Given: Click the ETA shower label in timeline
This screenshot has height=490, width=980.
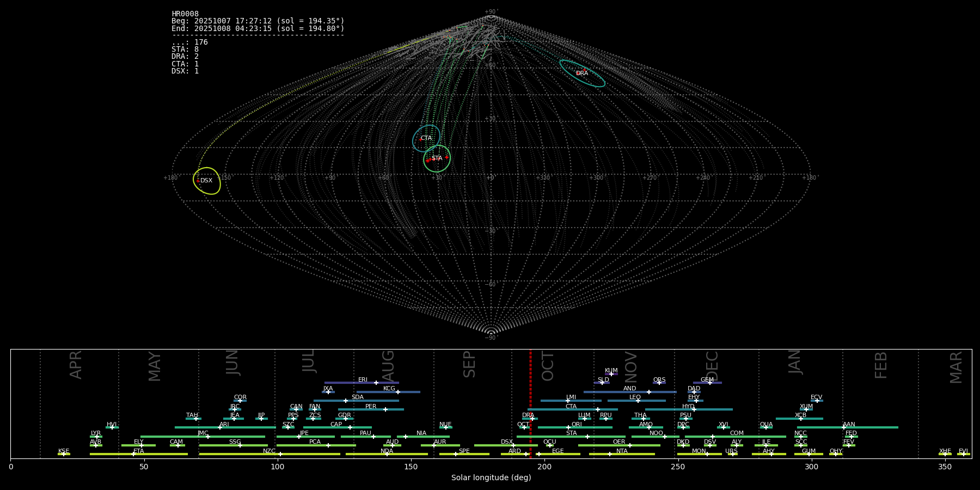Looking at the screenshot, I should (x=139, y=451).
